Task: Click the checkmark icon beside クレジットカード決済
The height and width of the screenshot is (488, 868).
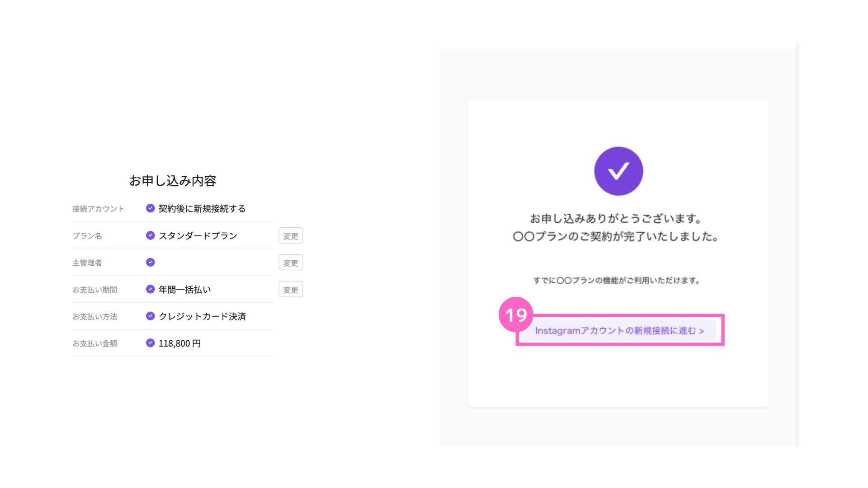Action: (151, 316)
